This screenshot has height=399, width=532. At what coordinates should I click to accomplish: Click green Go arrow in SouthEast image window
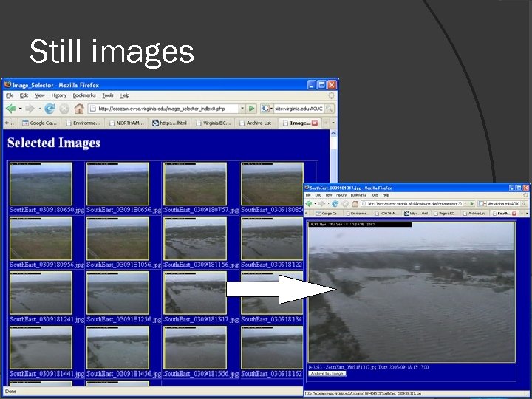[x=471, y=204]
